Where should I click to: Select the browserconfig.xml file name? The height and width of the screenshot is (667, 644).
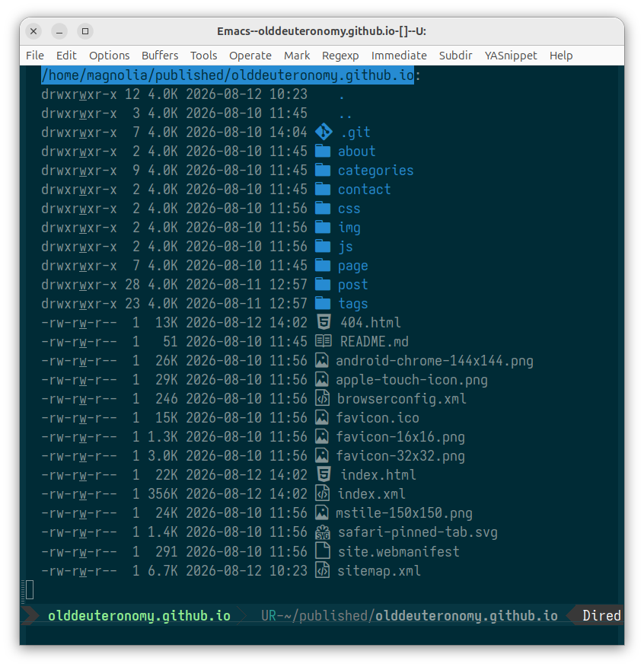click(401, 399)
